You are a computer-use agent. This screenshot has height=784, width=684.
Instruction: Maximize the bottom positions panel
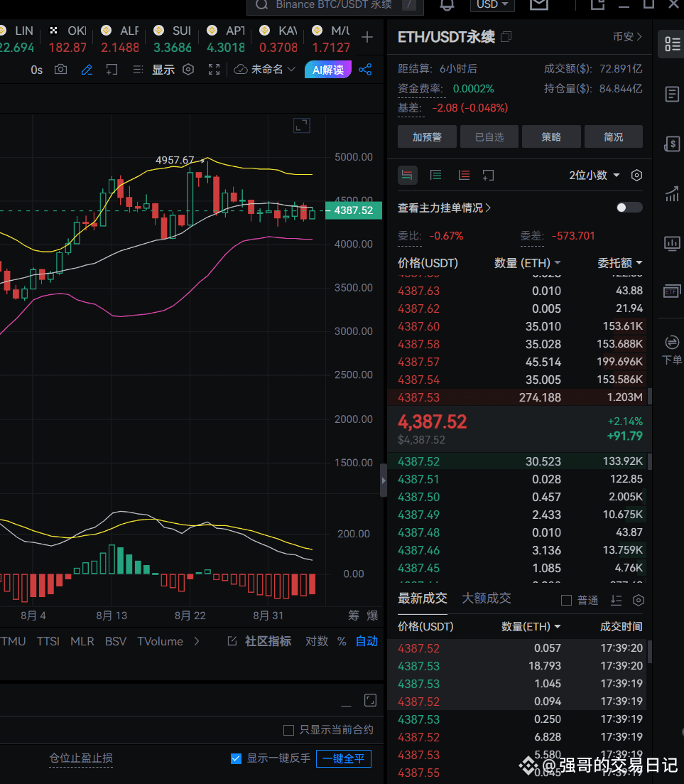370,700
